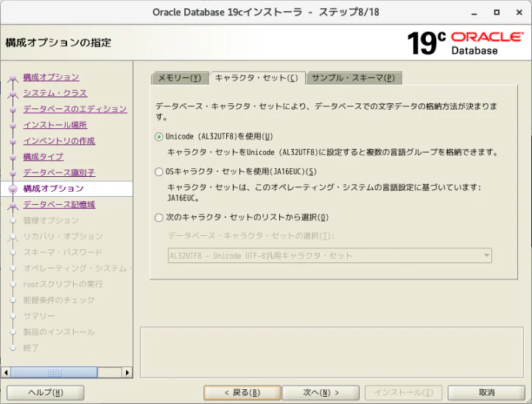Click sidebar scrollbar right arrow

tap(127, 373)
